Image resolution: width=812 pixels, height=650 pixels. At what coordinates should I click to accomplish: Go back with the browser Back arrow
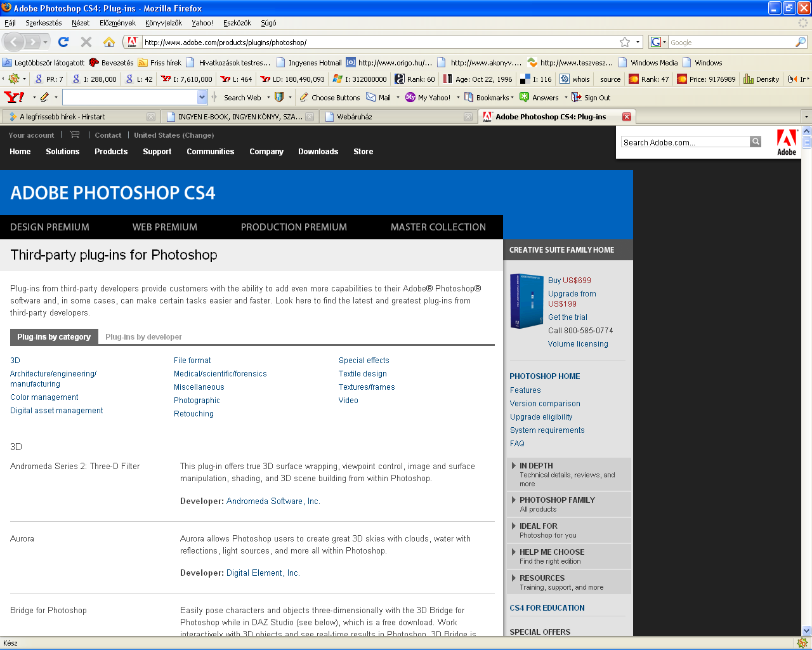pyautogui.click(x=14, y=42)
